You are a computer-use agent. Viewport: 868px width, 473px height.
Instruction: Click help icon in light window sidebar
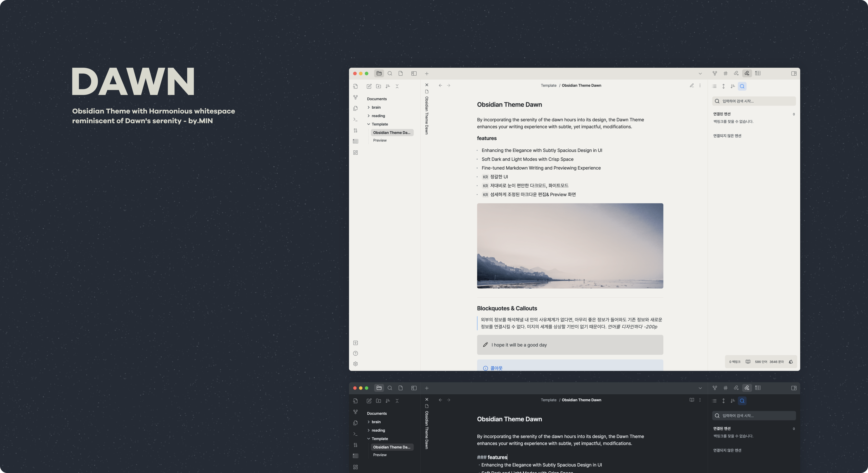(x=356, y=354)
